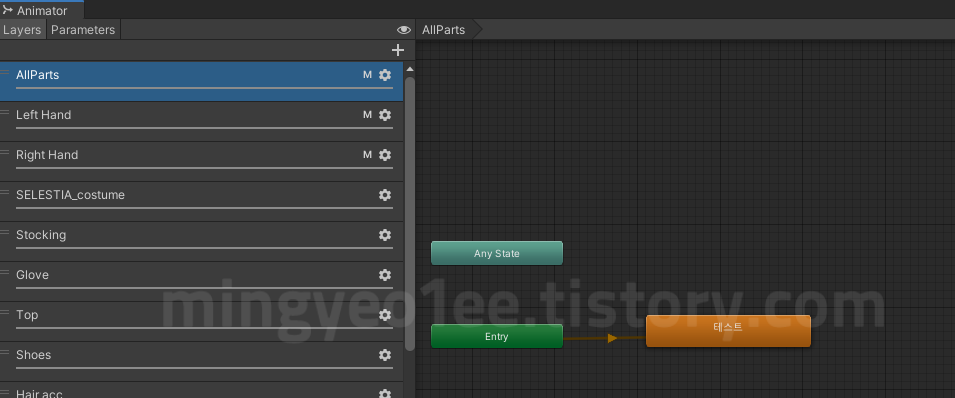Click the AllParts breadcrumb
Viewport: 955px width, 398px height.
tap(443, 30)
